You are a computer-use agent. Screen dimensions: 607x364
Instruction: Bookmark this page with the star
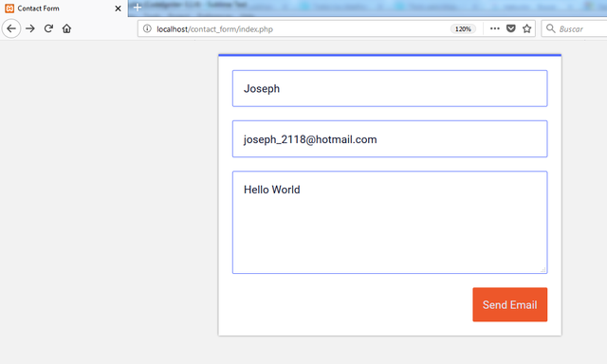tap(527, 28)
